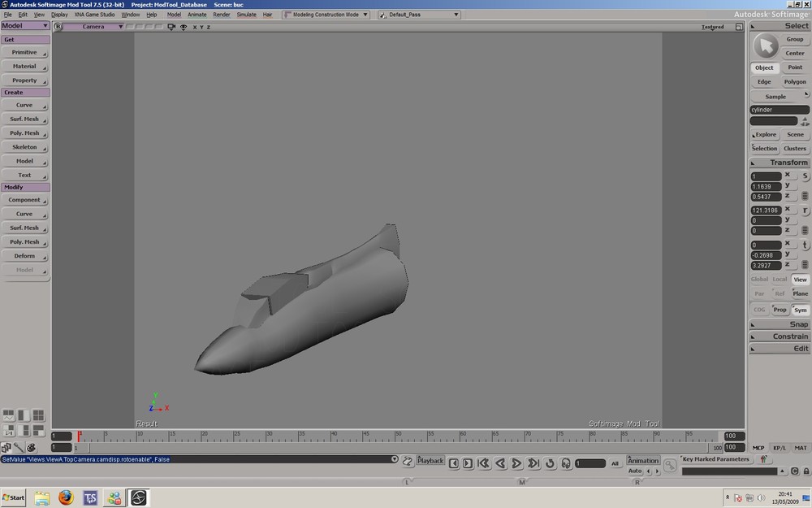Click the Softimage taskbar icon

coord(139,498)
